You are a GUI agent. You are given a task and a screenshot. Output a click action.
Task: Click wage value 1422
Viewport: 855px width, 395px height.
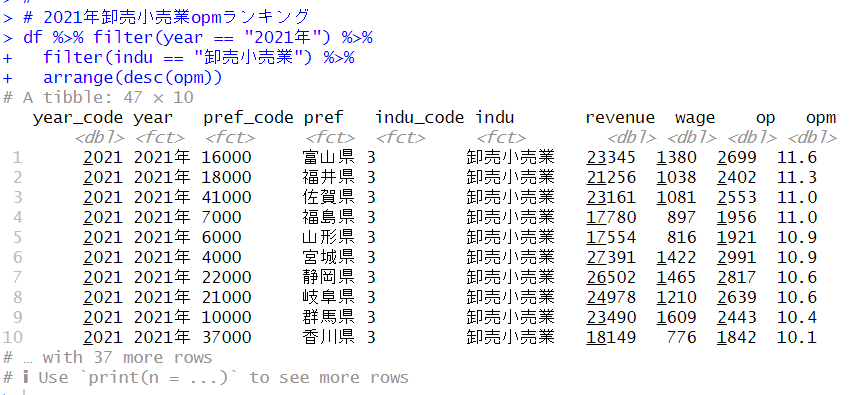pyautogui.click(x=676, y=257)
